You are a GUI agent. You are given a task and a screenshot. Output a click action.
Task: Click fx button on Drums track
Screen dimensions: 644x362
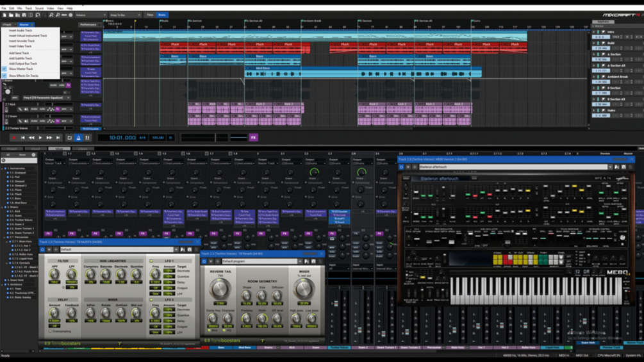point(69,85)
